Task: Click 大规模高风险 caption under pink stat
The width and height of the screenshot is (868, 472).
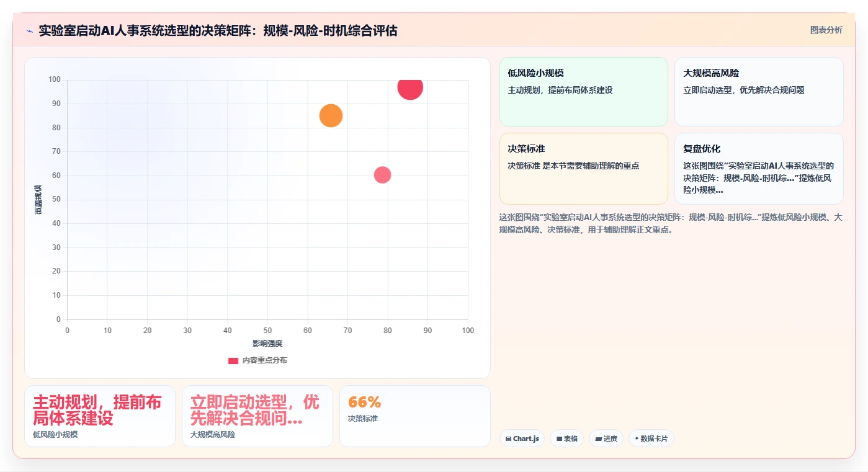Action: coord(213,435)
